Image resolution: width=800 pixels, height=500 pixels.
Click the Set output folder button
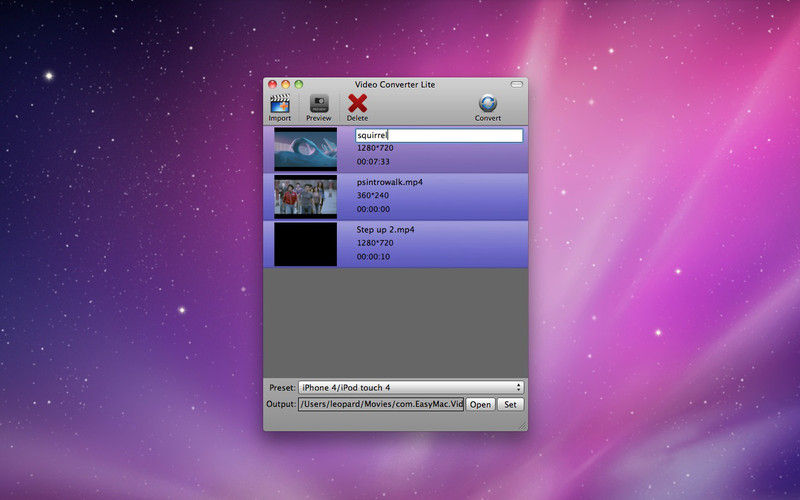510,404
